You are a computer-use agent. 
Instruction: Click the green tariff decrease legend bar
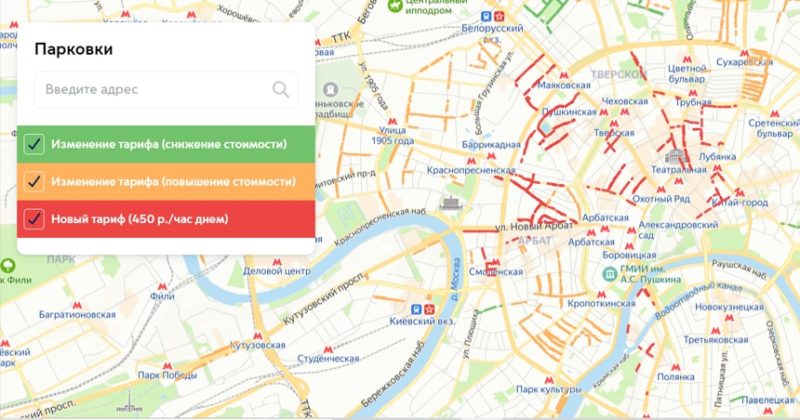click(166, 144)
